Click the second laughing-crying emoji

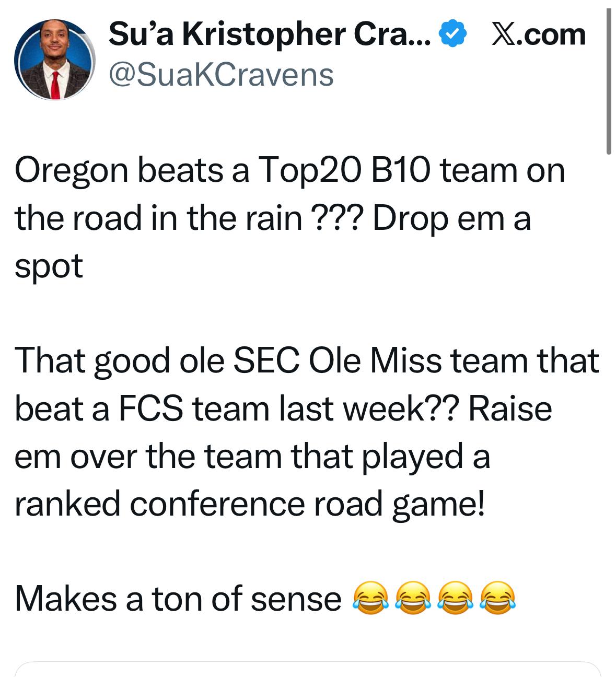[x=413, y=598]
